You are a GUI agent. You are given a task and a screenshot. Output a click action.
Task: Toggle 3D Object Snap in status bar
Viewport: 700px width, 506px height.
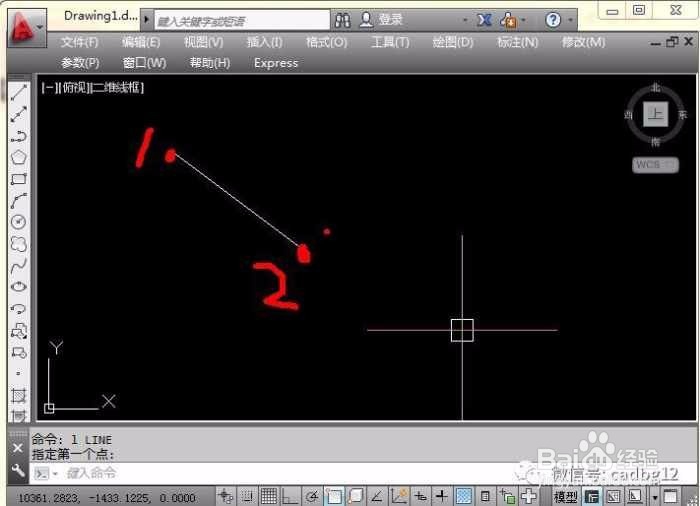(x=355, y=496)
